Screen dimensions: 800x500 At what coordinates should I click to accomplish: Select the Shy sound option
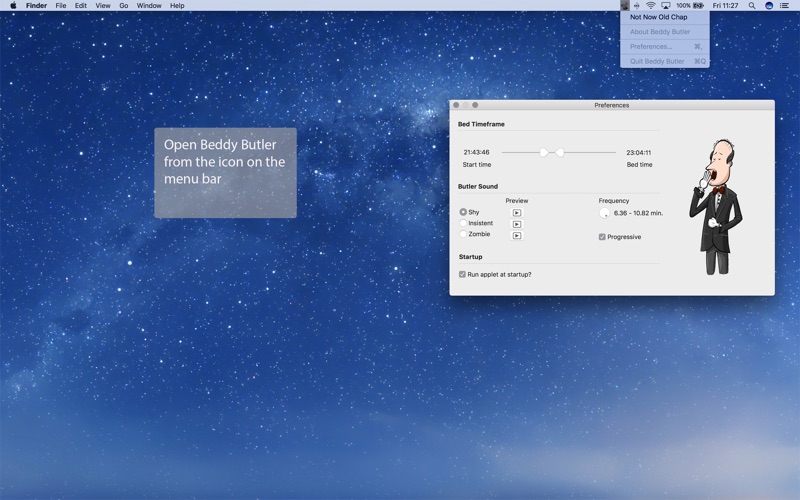pyautogui.click(x=463, y=212)
